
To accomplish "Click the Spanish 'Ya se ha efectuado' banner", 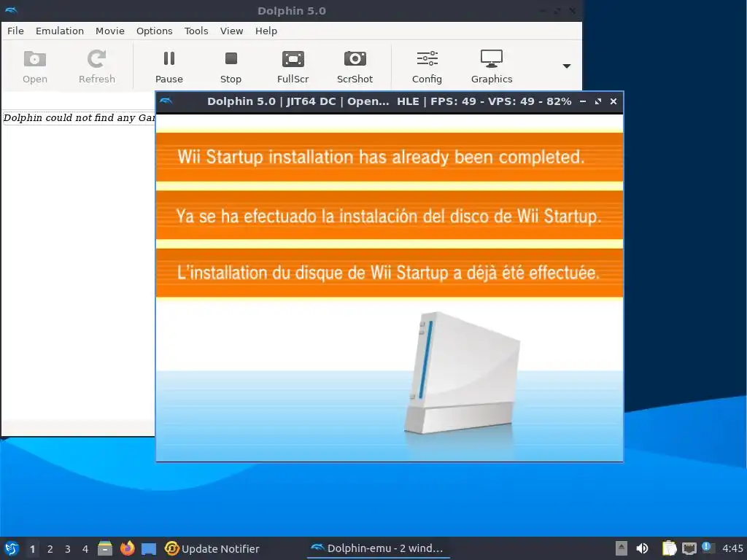I will pyautogui.click(x=390, y=216).
